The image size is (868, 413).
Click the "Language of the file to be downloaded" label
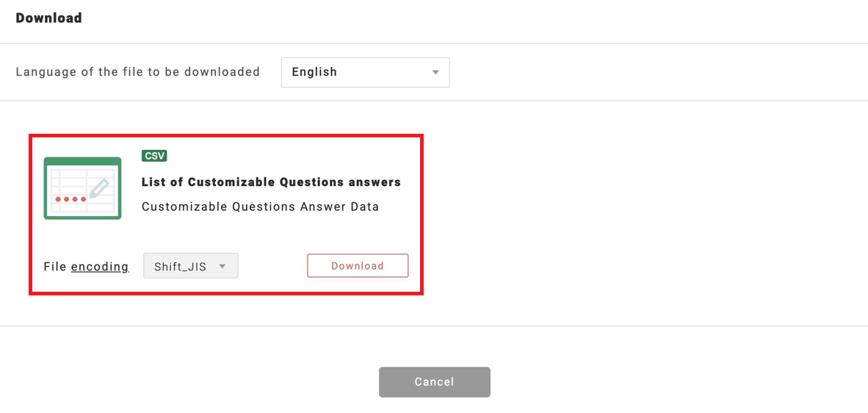[138, 72]
